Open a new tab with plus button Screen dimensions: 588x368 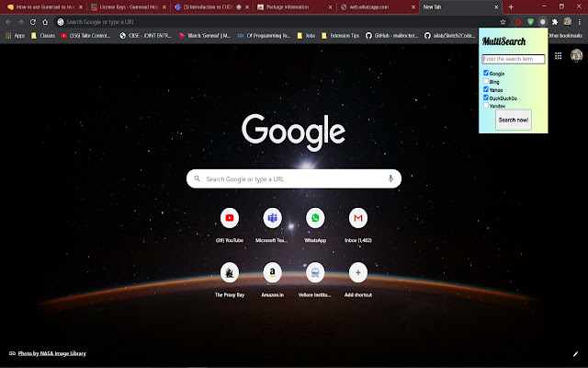511,7
